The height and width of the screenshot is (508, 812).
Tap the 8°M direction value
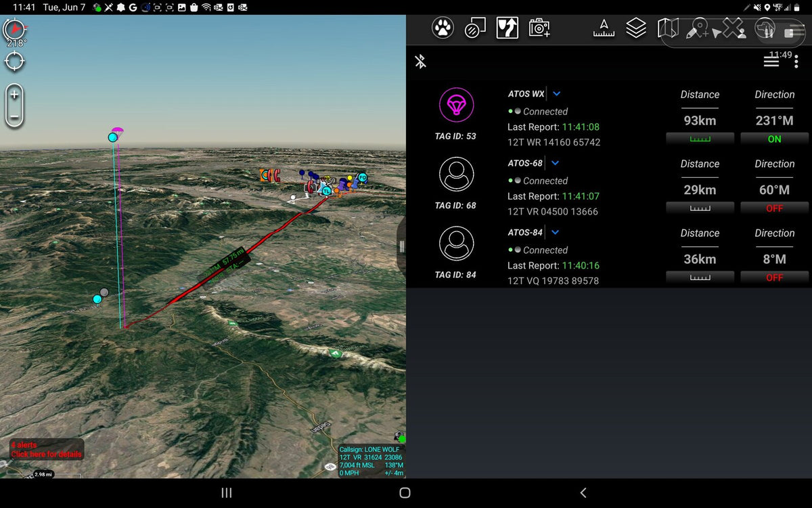774,259
